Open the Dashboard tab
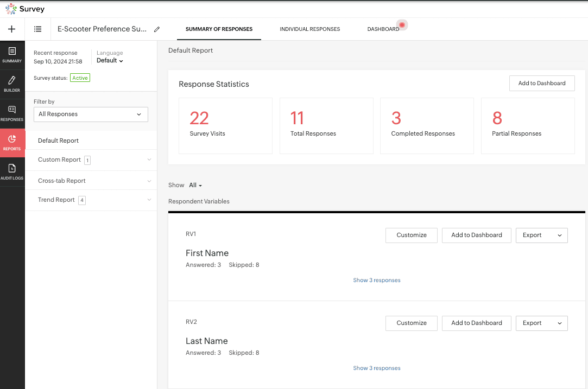The width and height of the screenshot is (588, 389). (x=383, y=29)
